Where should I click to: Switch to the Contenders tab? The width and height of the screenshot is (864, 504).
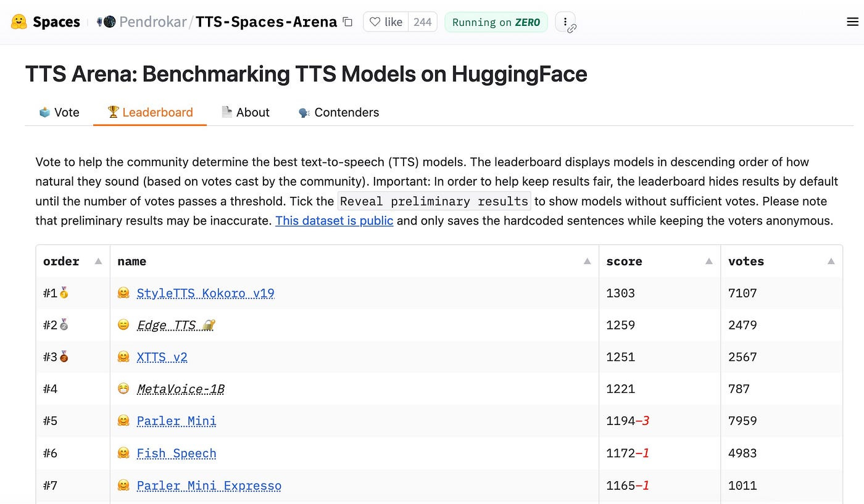(338, 112)
